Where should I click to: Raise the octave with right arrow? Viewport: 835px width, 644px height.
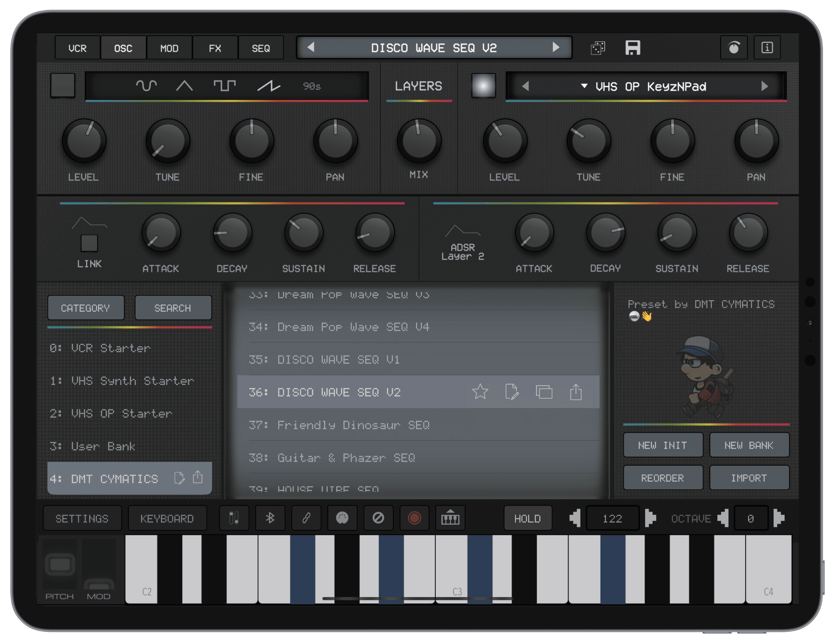pos(779,518)
